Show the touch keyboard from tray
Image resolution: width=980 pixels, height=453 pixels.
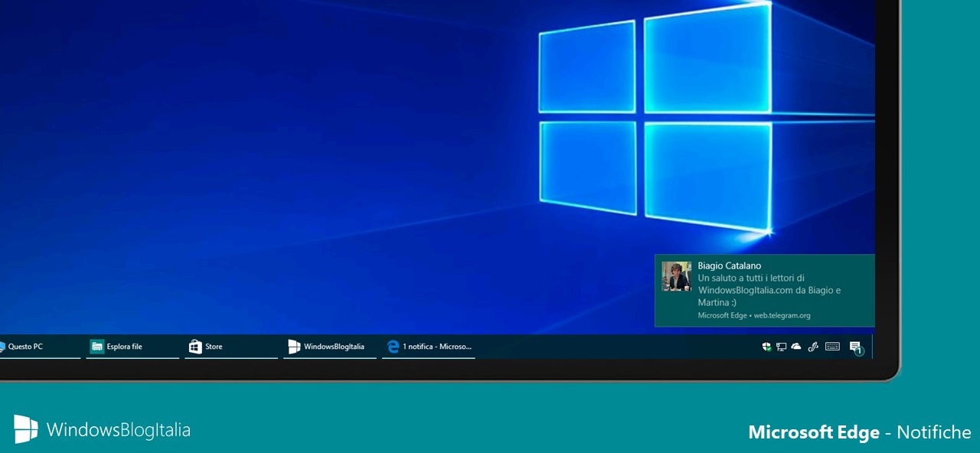832,347
